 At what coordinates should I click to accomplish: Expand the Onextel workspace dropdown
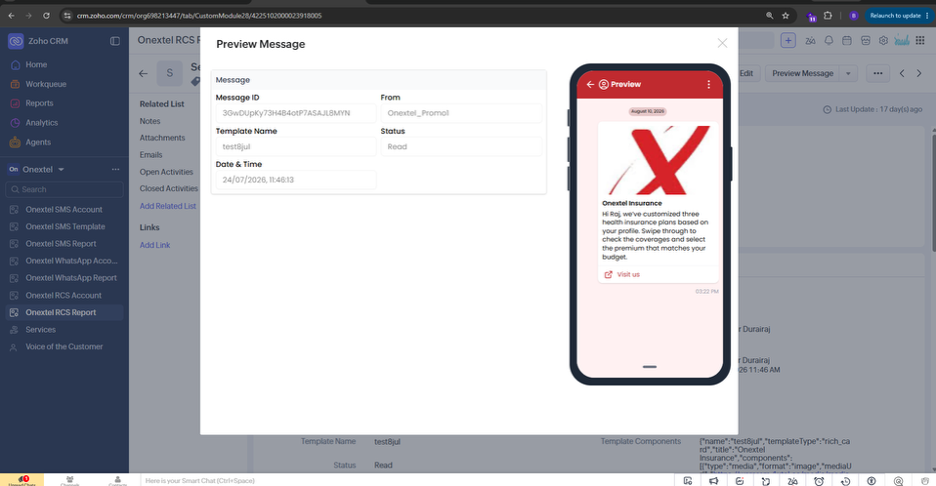coord(61,170)
